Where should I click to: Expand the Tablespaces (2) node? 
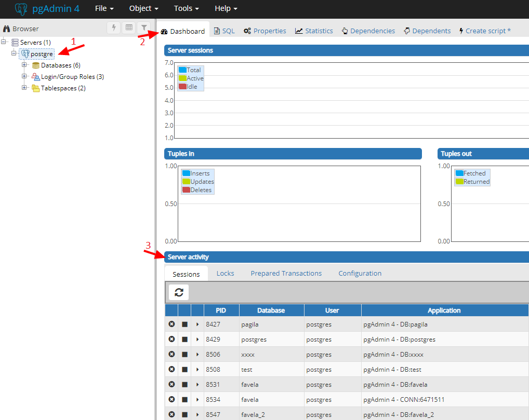(24, 88)
